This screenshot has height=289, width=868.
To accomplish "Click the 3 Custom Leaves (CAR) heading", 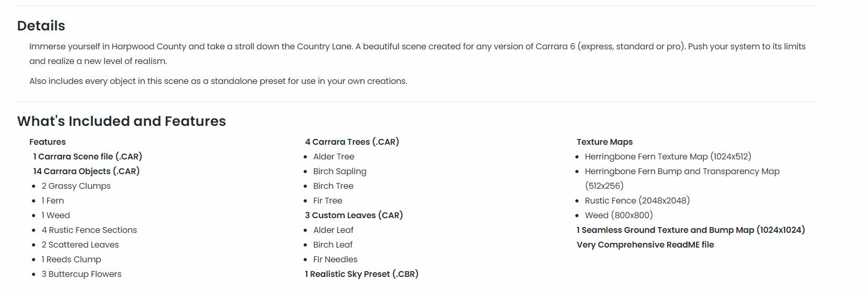I will coord(354,216).
